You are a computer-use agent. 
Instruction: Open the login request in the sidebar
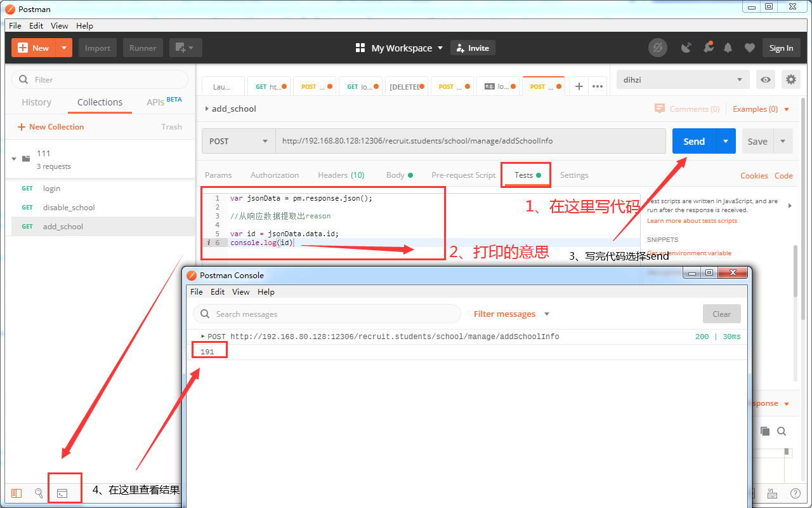click(51, 188)
